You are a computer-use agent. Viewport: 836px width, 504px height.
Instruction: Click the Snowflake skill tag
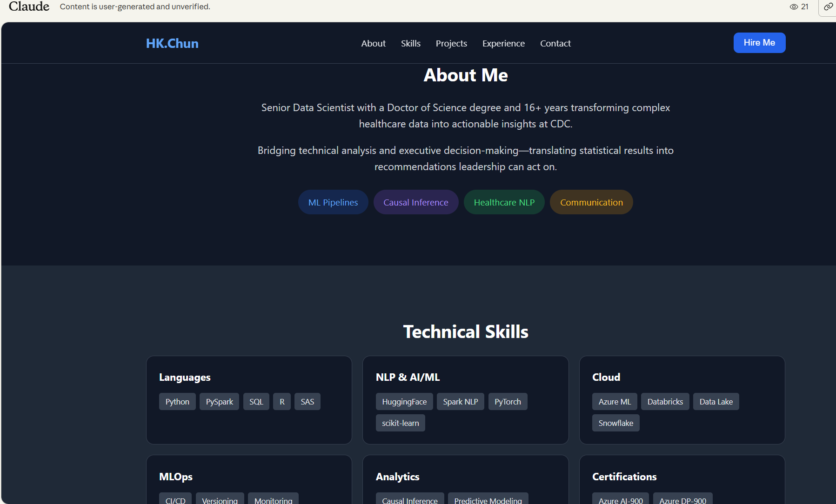coord(616,423)
